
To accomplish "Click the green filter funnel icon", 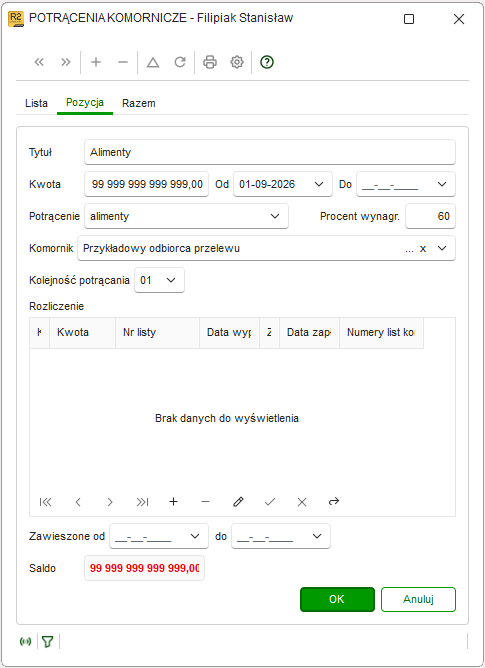I will point(48,641).
